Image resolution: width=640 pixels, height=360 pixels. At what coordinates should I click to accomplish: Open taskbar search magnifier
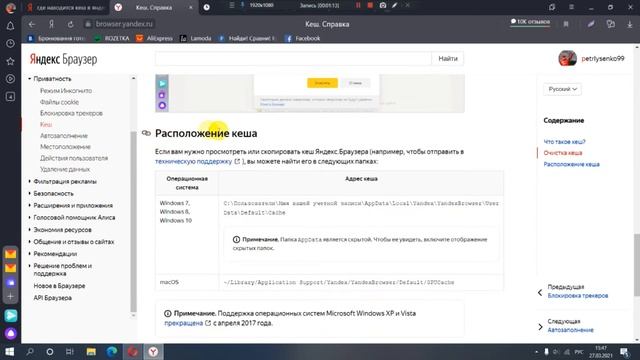tap(30, 351)
